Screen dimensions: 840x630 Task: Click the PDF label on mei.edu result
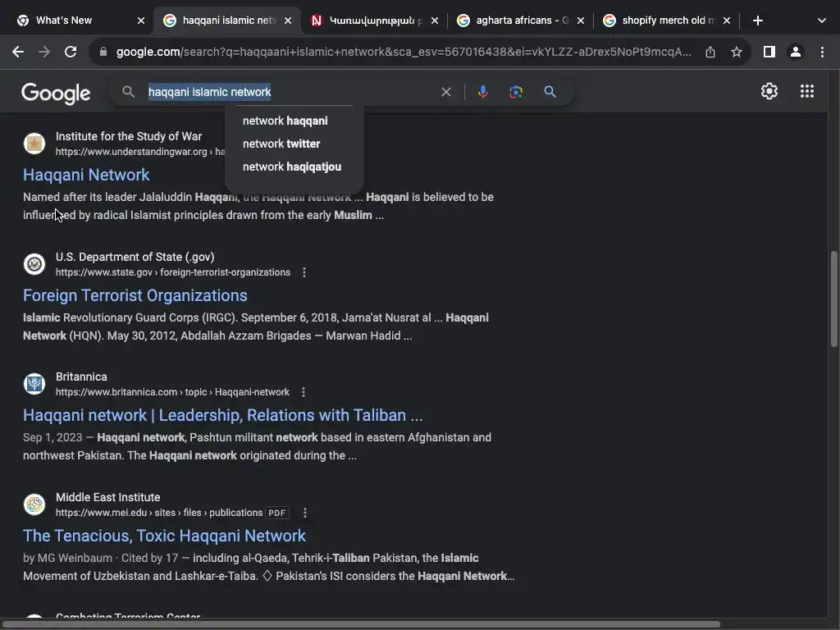277,513
